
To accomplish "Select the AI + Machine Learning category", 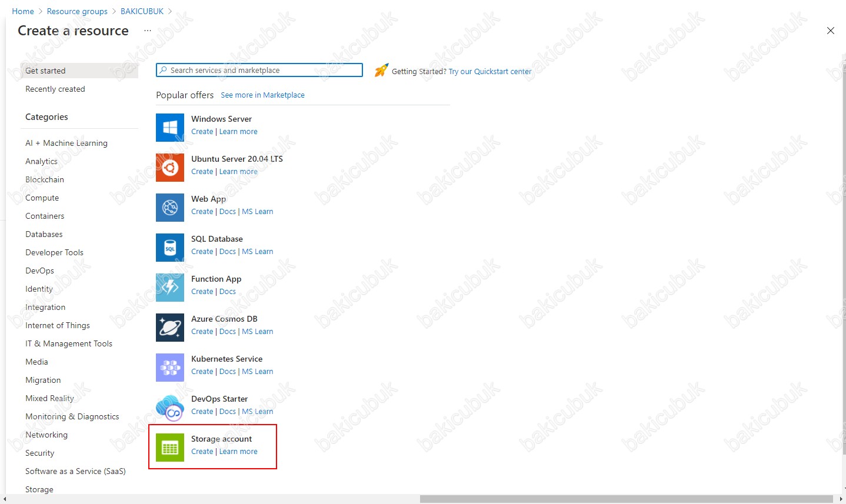I will coord(66,143).
